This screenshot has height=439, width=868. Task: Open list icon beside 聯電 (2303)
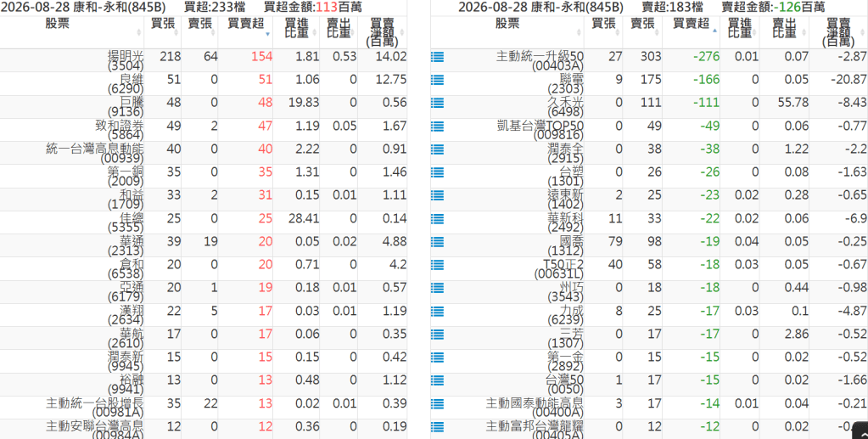tap(437, 80)
